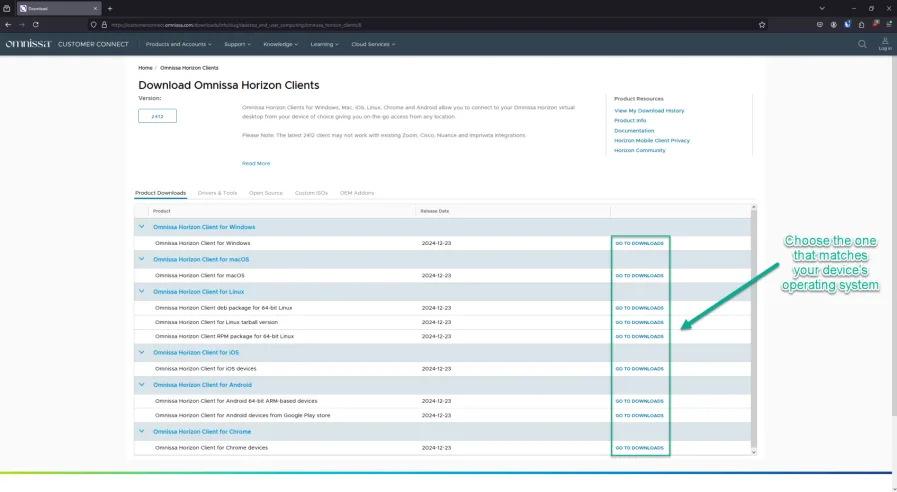This screenshot has height=492, width=897.
Task: Open View My Download History link
Action: [x=649, y=110]
